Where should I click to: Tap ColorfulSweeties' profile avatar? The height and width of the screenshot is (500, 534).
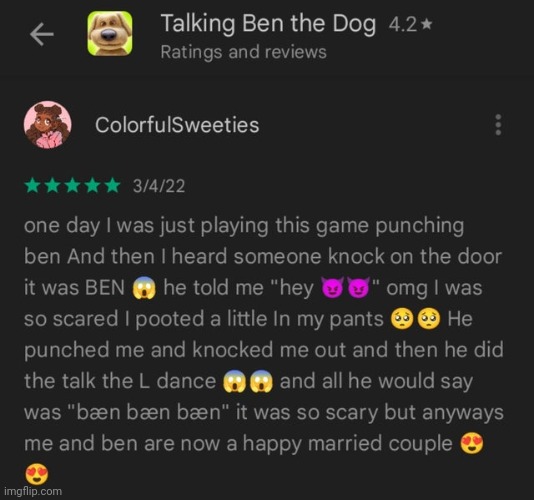click(47, 125)
